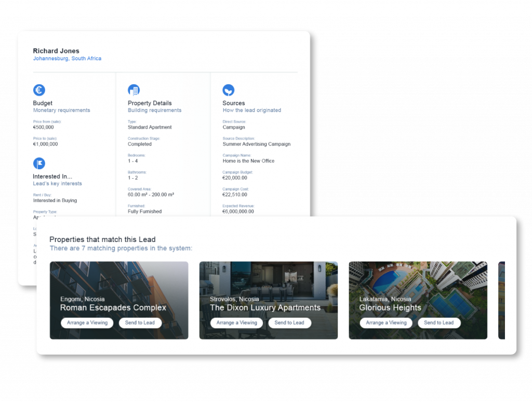Select the €1,000,000 price to value
532x402 pixels.
(46, 144)
